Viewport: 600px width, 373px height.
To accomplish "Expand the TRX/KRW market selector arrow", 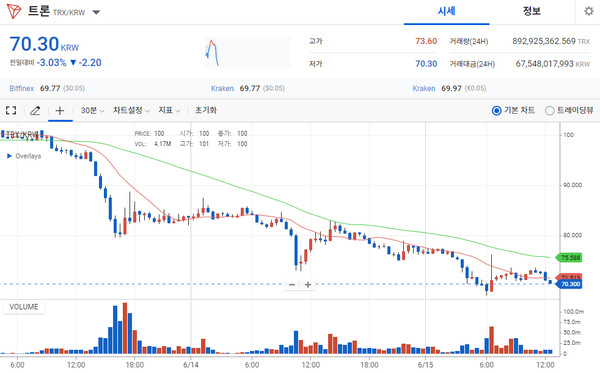I will 96,12.
